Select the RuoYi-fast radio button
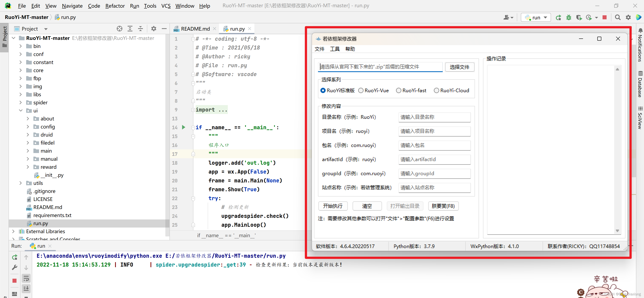 point(398,90)
